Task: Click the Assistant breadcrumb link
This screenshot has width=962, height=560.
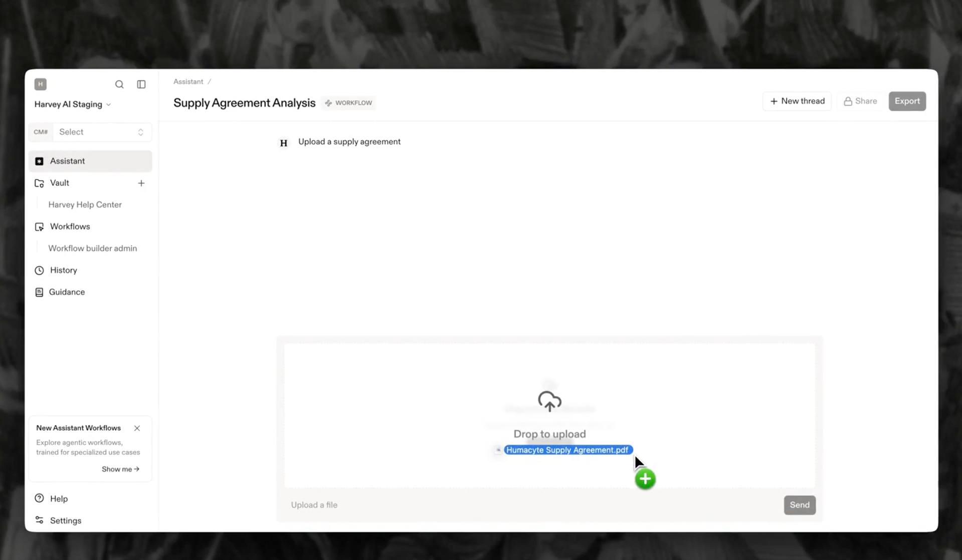Action: click(188, 82)
